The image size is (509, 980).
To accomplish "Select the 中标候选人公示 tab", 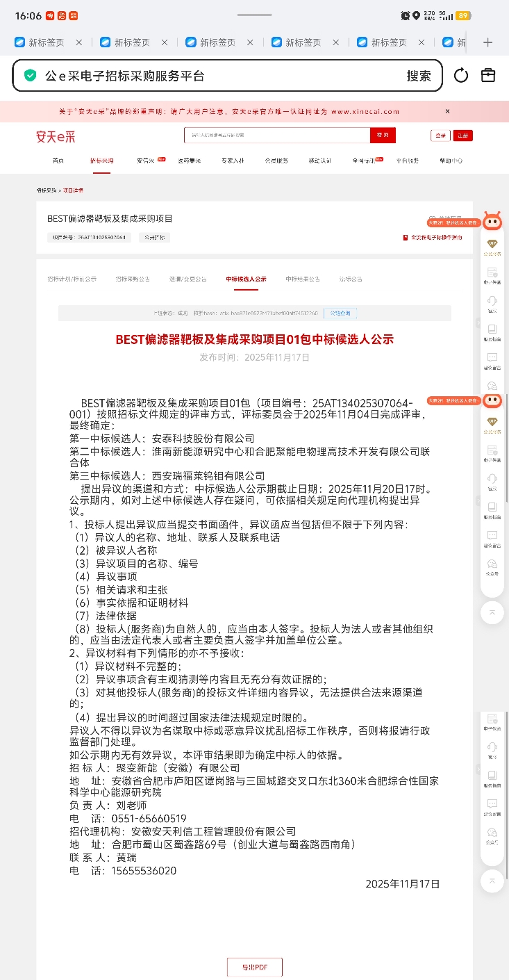I will [246, 279].
